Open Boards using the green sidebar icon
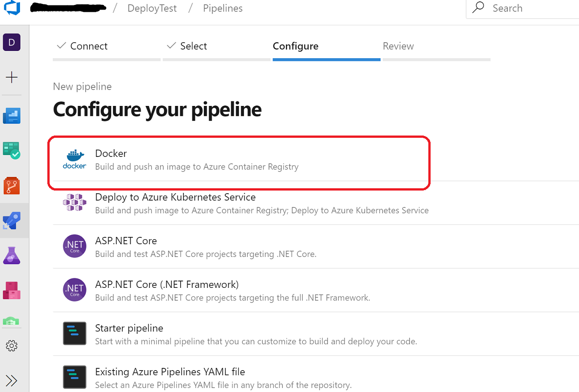579x392 pixels. pyautogui.click(x=11, y=151)
